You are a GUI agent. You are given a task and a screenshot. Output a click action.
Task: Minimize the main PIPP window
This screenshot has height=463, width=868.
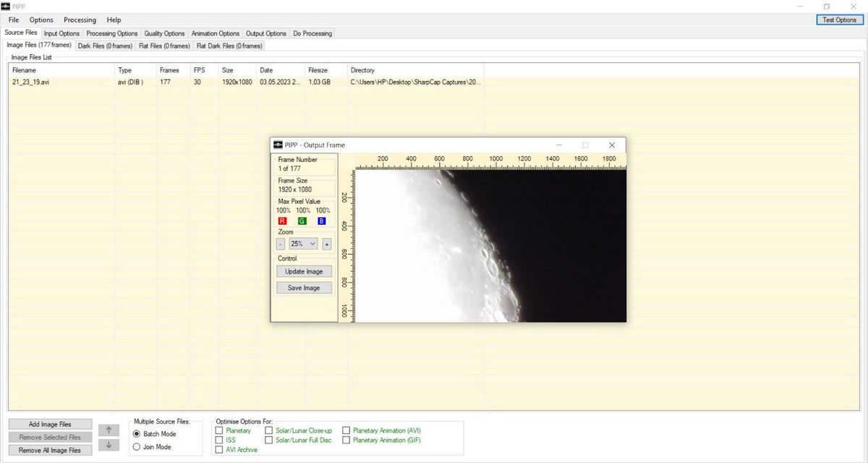click(x=800, y=6)
